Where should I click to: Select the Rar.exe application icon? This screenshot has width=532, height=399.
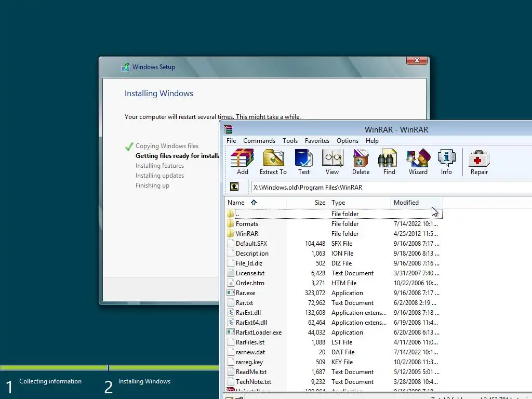coord(231,292)
